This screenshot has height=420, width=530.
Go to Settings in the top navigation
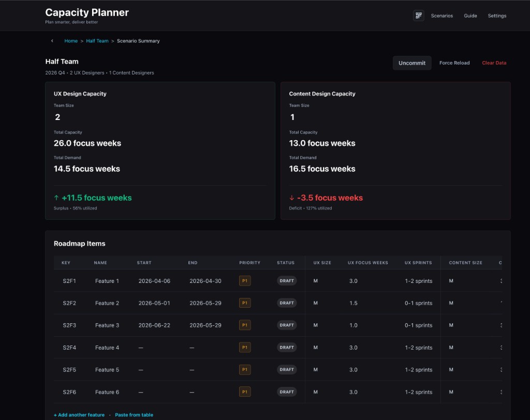coord(497,16)
